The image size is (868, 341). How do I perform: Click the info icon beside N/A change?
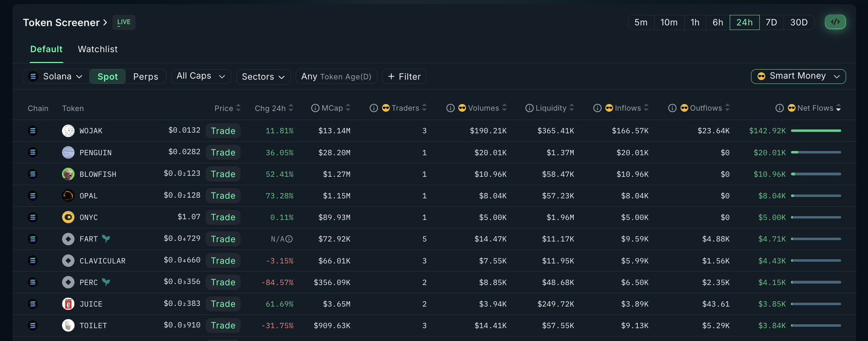(x=289, y=239)
